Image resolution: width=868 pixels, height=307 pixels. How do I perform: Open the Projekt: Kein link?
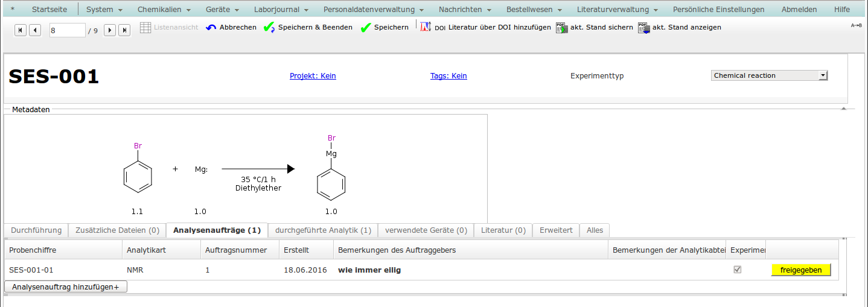[313, 76]
